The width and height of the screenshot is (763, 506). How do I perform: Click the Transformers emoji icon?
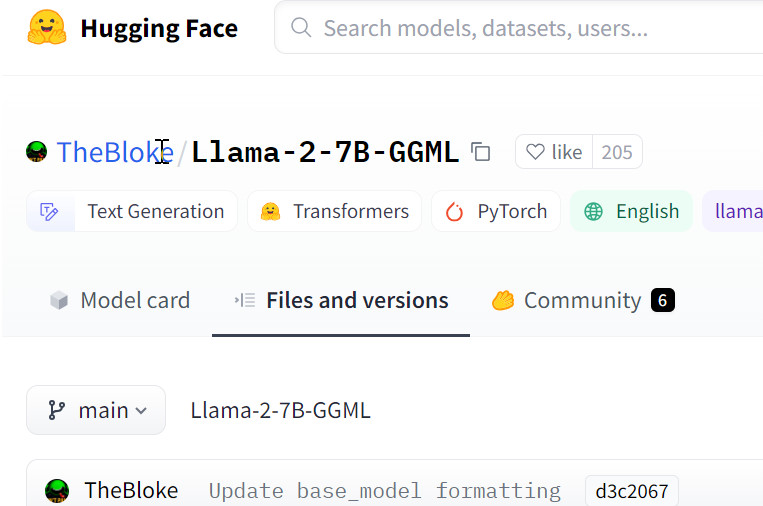[x=269, y=211]
